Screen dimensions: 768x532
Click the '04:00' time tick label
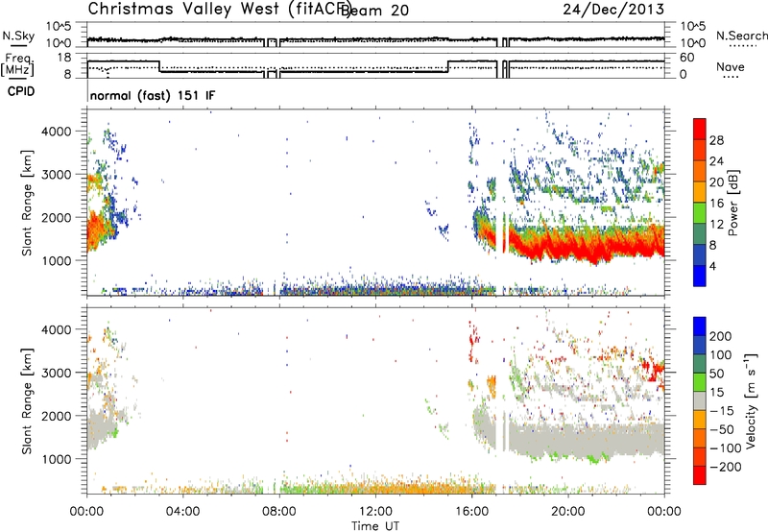182,512
